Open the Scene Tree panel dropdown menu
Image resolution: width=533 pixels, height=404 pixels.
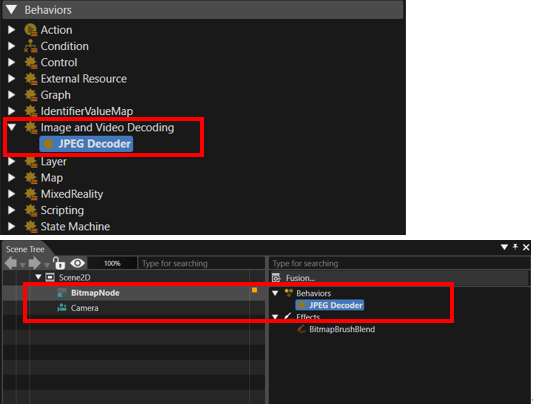504,247
